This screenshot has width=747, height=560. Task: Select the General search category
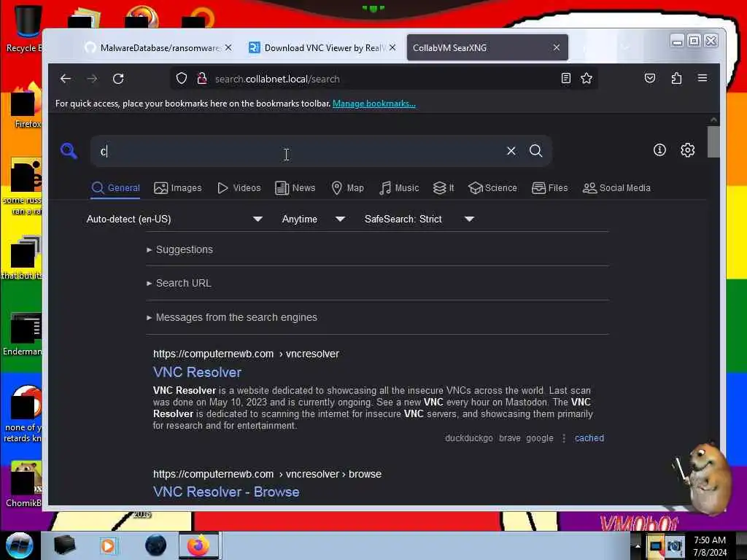coord(116,188)
